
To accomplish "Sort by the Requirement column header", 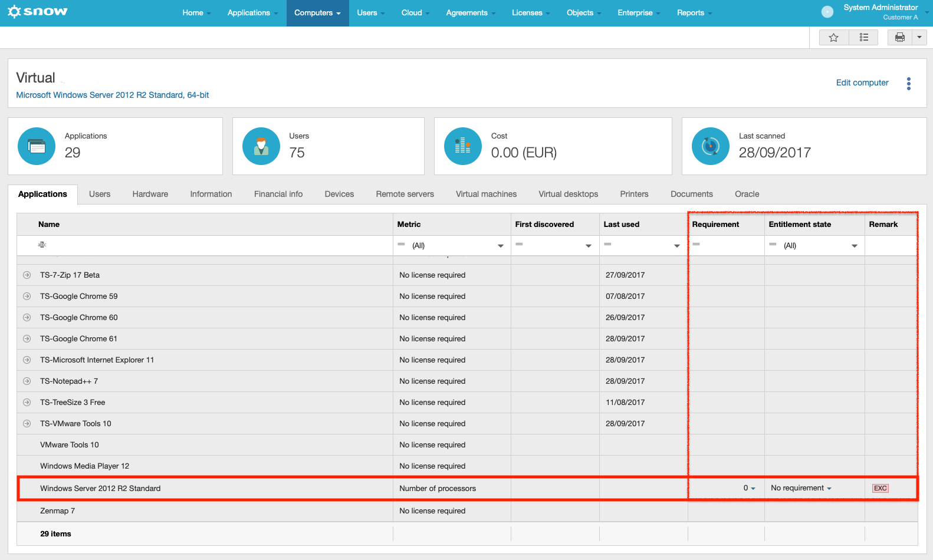I will coord(715,225).
